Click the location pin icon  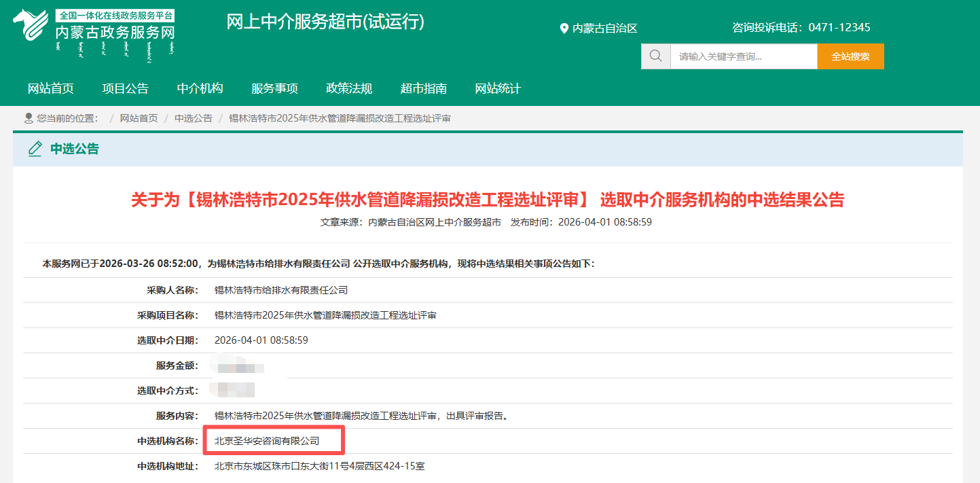564,29
